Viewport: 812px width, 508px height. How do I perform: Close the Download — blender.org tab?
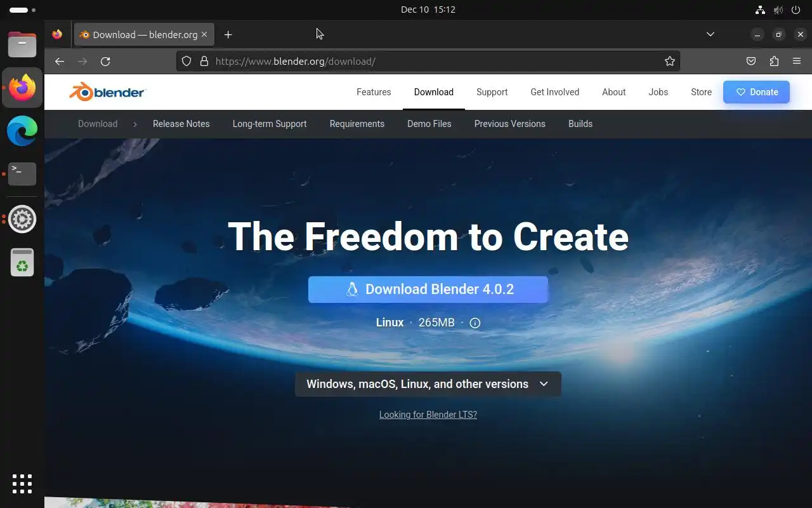pyautogui.click(x=204, y=34)
